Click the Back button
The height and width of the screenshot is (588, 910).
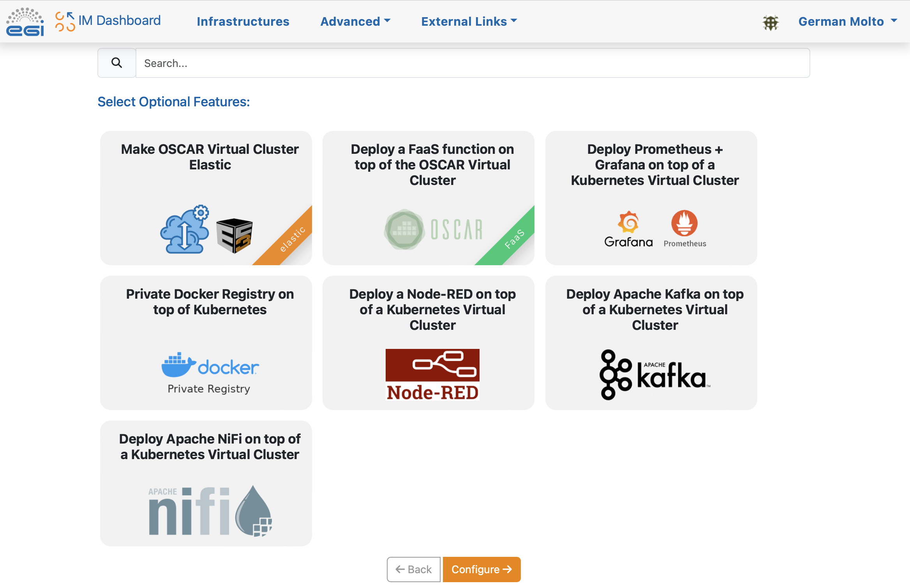tap(413, 569)
